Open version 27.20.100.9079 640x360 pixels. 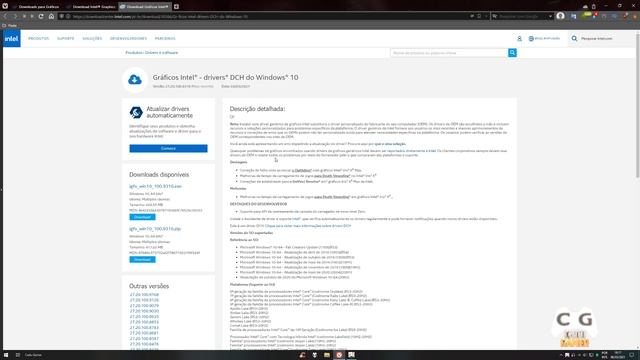[144, 305]
